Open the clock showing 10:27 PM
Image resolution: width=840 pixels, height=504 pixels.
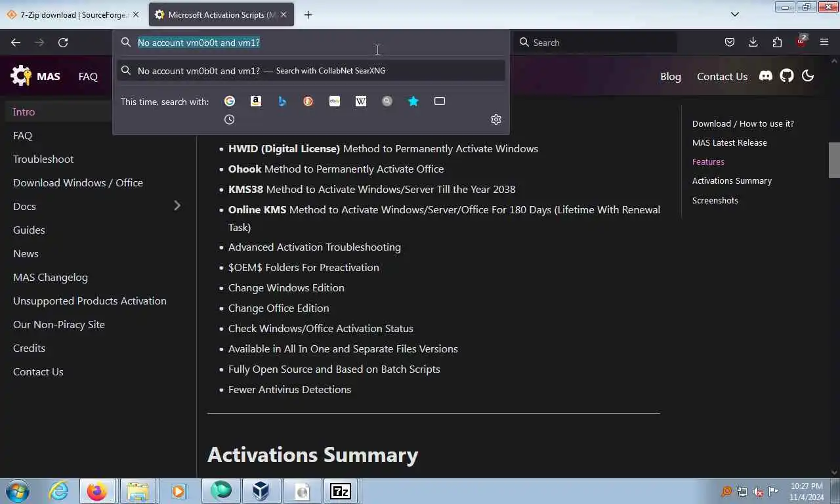point(807,492)
